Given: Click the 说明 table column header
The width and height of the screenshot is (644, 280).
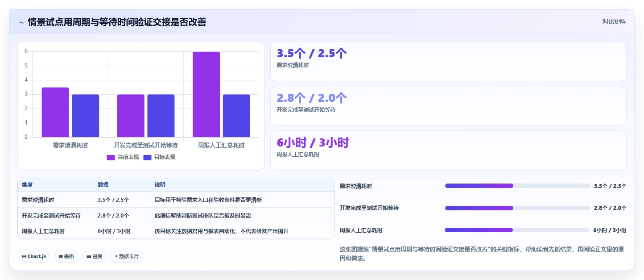Looking at the screenshot, I should pyautogui.click(x=160, y=185).
